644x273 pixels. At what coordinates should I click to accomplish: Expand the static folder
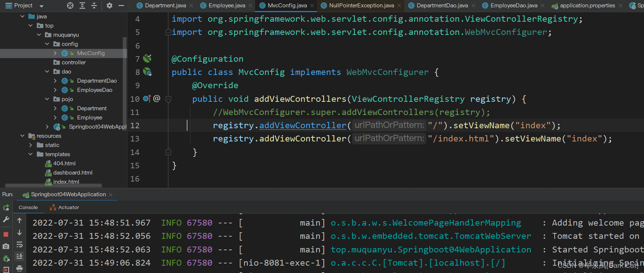(31, 145)
